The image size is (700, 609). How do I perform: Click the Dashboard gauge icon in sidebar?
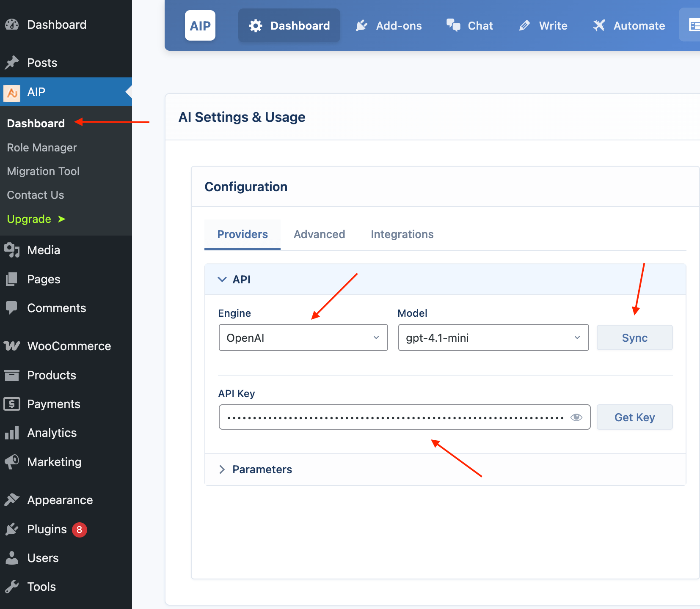(x=12, y=25)
